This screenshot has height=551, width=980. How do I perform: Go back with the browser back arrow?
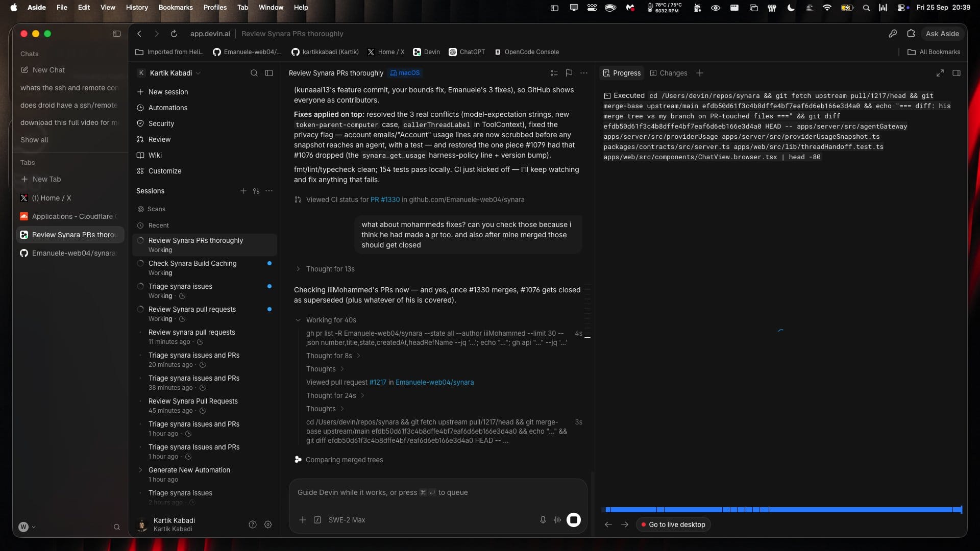(x=139, y=34)
